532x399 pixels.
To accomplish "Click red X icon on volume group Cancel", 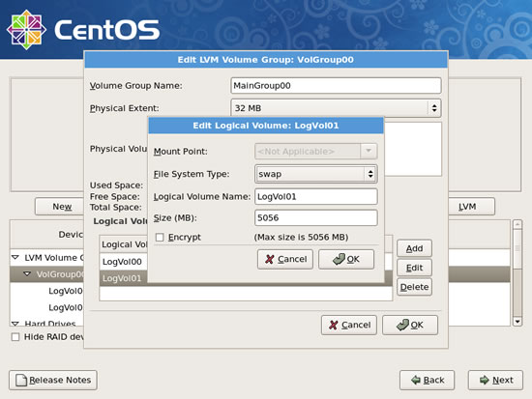I will 334,326.
